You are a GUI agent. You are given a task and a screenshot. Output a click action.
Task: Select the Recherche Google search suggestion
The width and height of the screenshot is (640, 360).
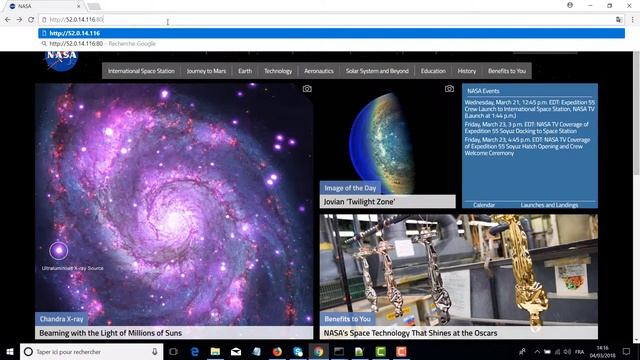point(331,43)
